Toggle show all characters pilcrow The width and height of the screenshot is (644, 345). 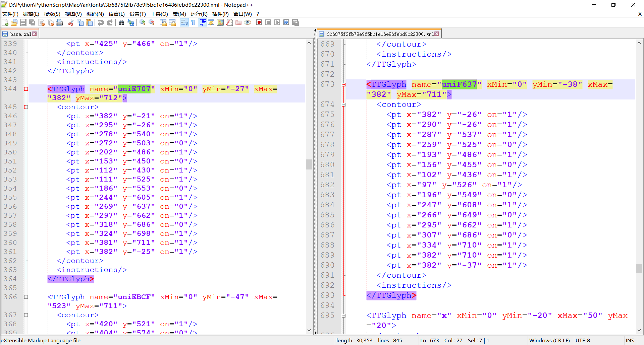(193, 23)
